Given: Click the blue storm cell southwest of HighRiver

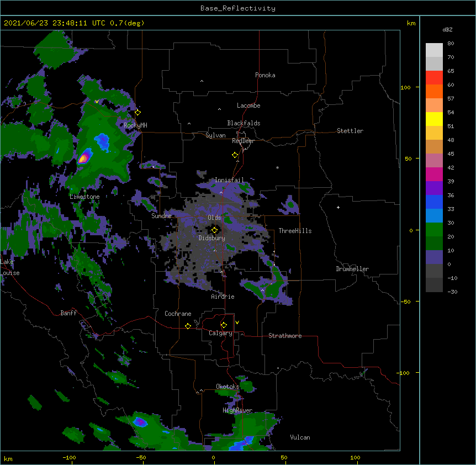Looking at the screenshot, I should [x=140, y=421].
